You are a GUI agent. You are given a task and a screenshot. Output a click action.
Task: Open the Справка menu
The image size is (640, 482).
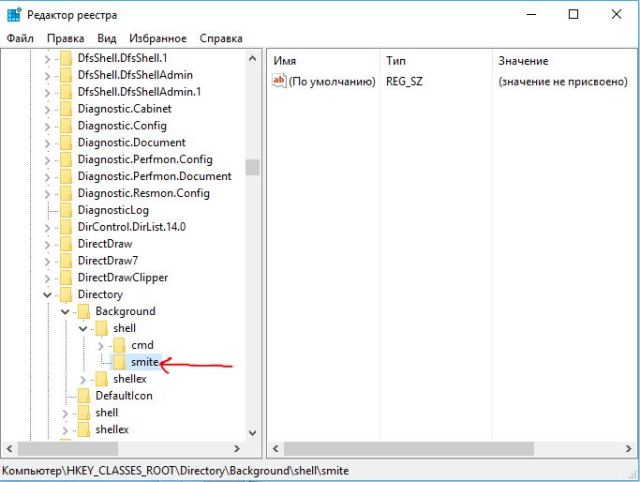pos(221,38)
